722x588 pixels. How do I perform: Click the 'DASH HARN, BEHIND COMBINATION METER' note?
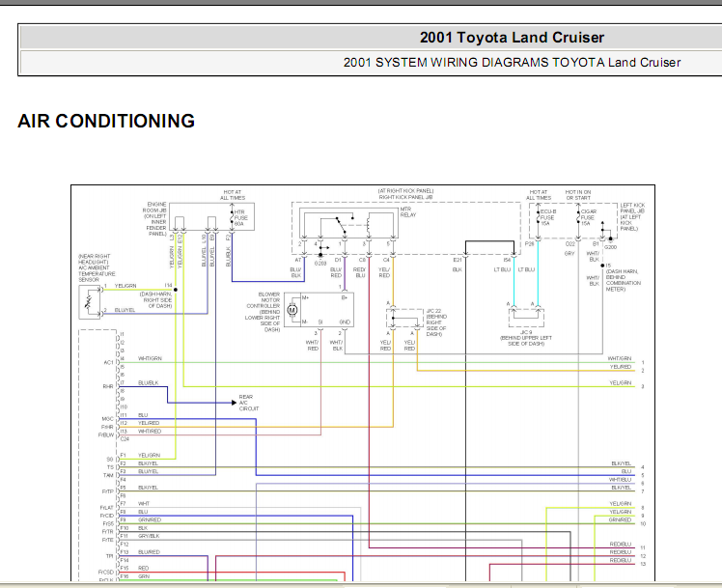point(623,280)
